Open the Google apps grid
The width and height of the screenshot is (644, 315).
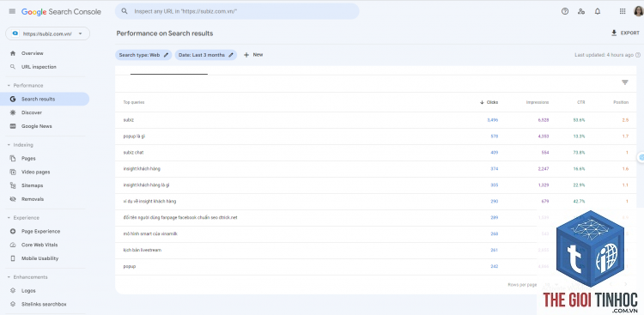tap(623, 11)
